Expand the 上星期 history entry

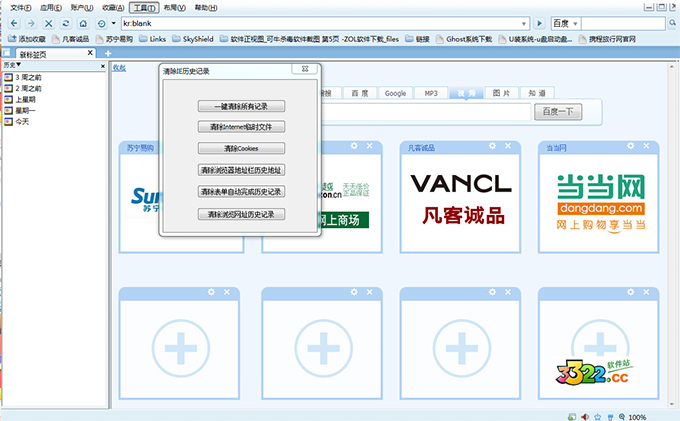point(20,99)
